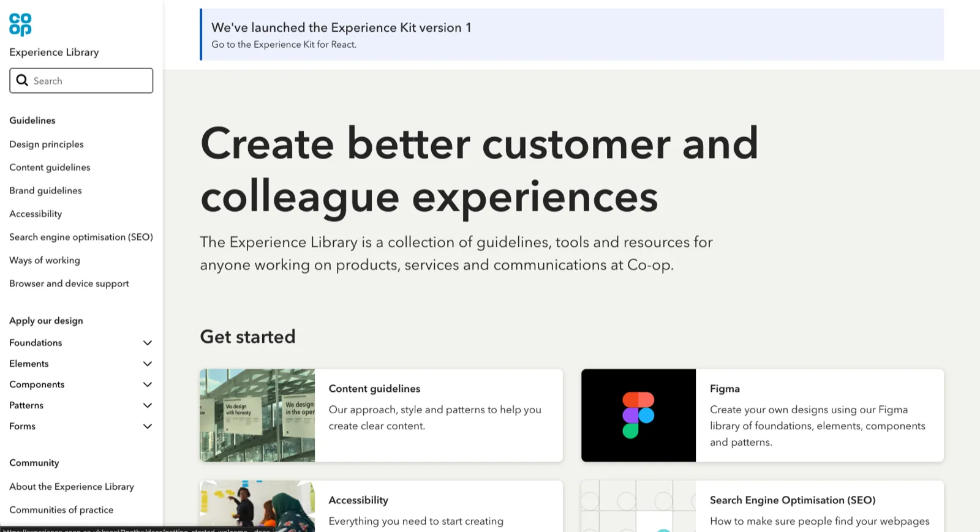Click the search magnifier icon
This screenshot has width=980, height=532.
22,80
